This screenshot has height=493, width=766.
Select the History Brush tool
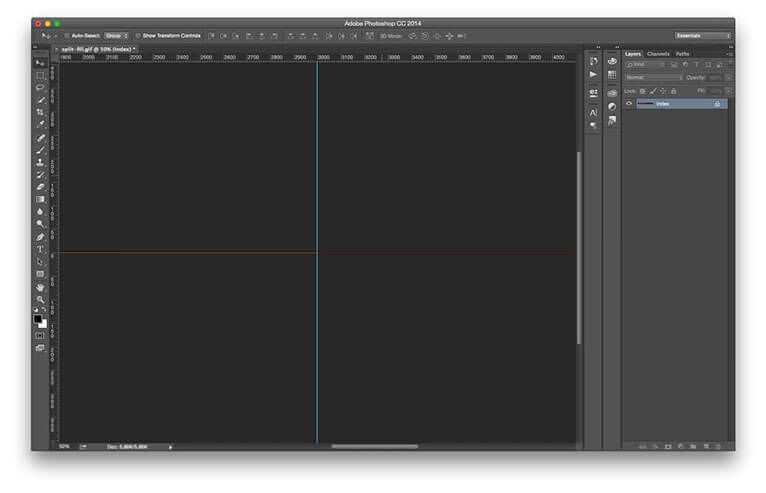(40, 175)
